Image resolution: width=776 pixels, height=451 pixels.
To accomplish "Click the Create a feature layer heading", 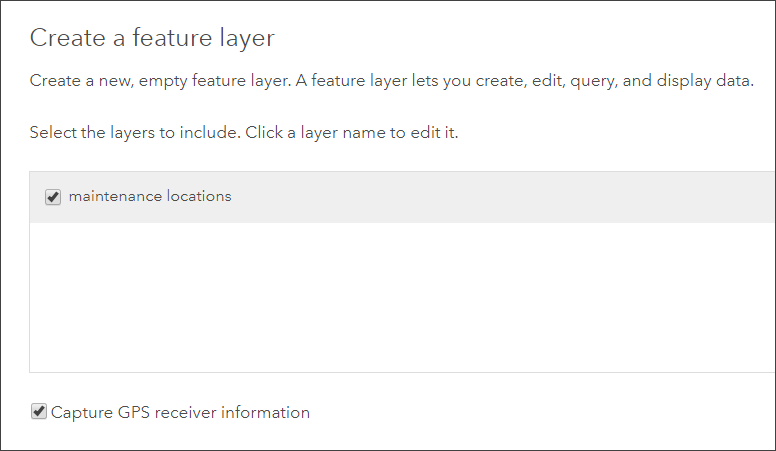I will (152, 39).
